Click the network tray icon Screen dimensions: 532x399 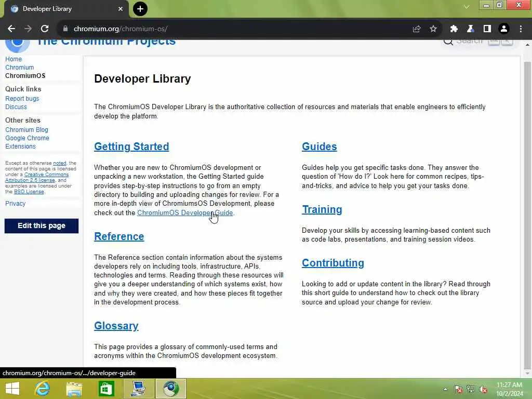471,389
